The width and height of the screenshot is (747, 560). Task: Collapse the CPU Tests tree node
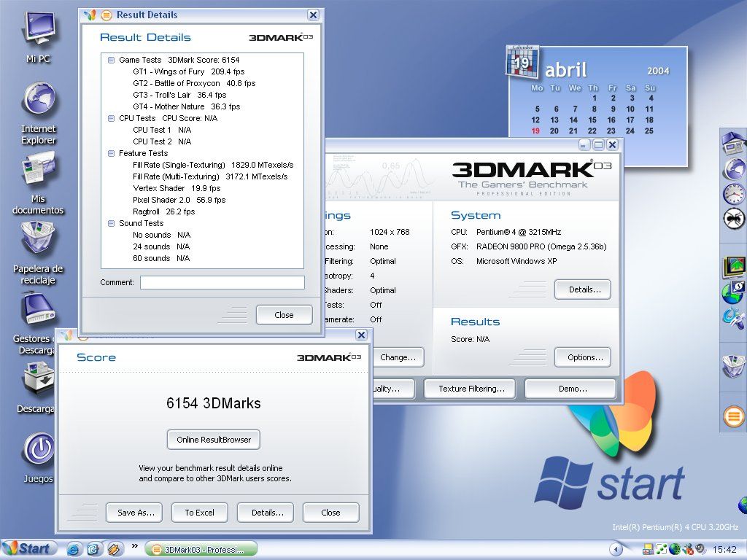coord(112,118)
